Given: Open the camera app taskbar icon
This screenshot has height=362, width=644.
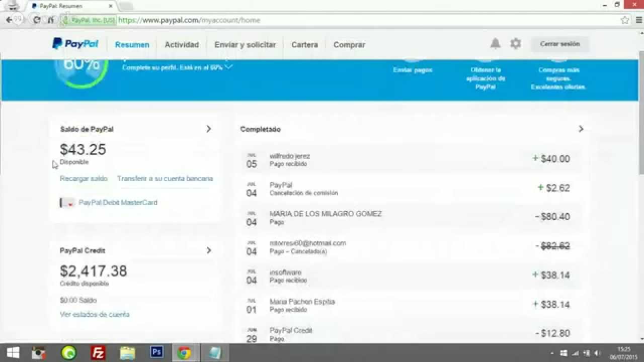Looking at the screenshot, I should (x=39, y=352).
